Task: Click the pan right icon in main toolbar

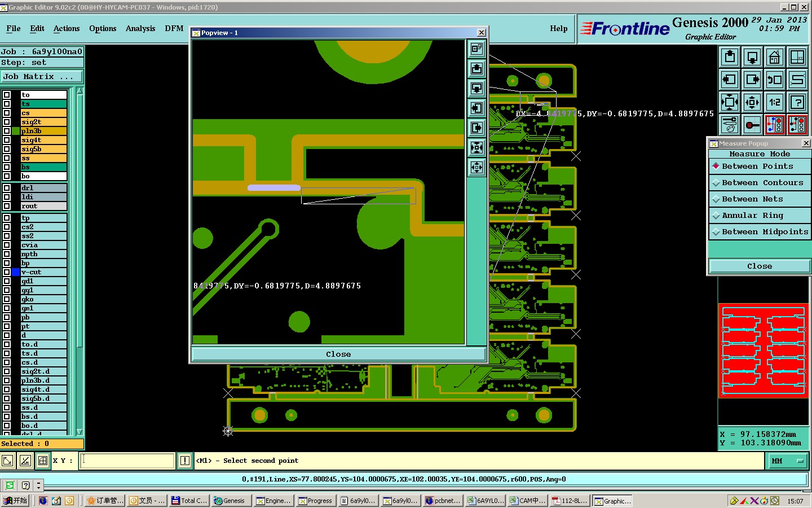Action: pos(752,80)
